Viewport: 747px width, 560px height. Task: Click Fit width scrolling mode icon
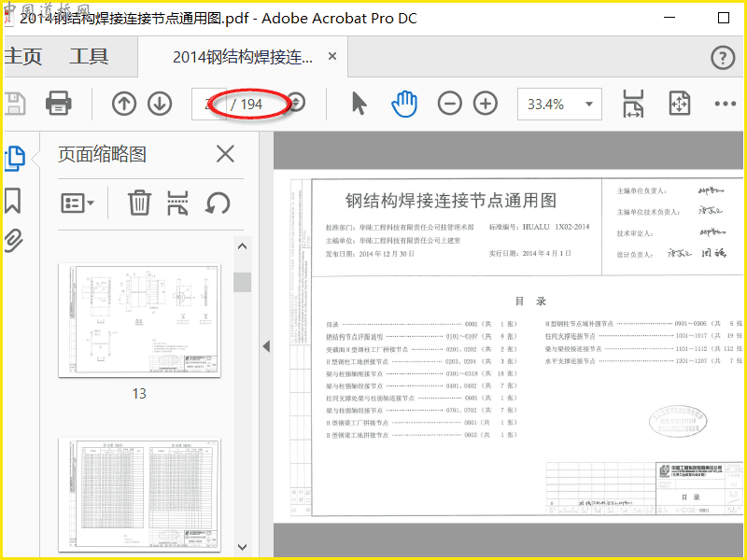point(633,104)
